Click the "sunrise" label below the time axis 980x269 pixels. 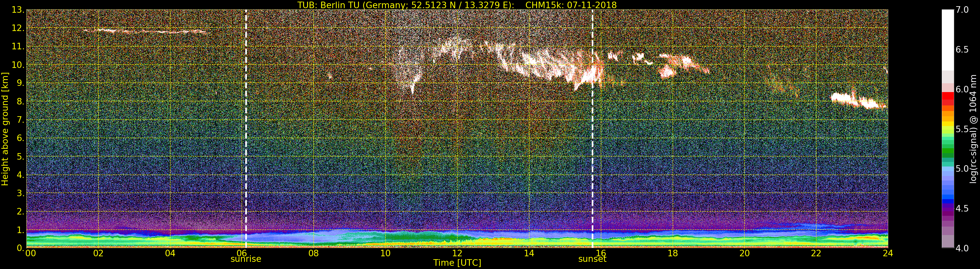(x=246, y=259)
